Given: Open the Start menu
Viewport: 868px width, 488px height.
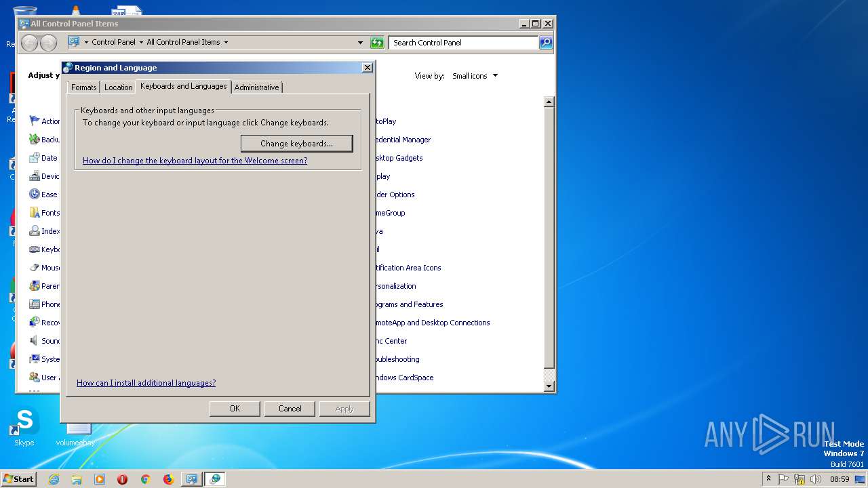Looking at the screenshot, I should coord(19,479).
